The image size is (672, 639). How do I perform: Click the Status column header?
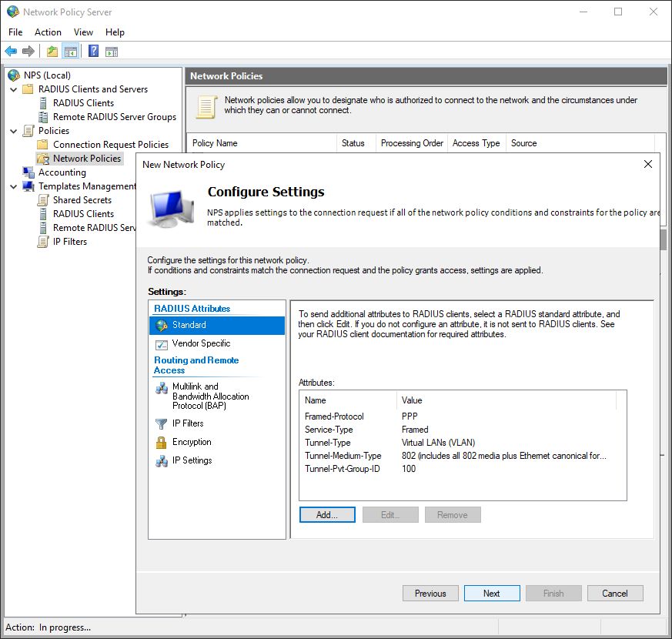[x=356, y=143]
